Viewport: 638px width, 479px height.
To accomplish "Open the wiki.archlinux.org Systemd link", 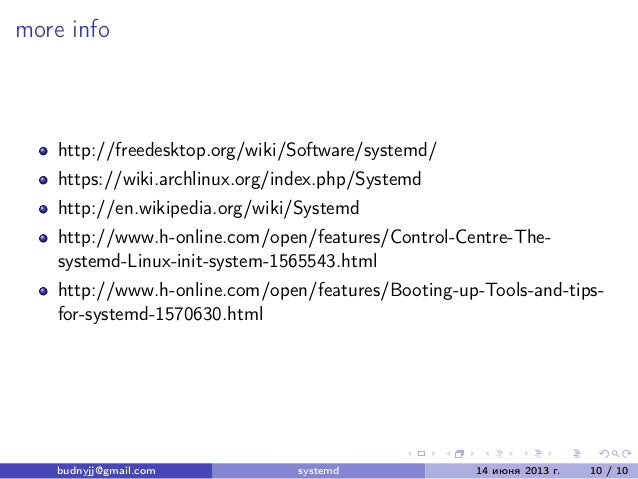I will 240,179.
